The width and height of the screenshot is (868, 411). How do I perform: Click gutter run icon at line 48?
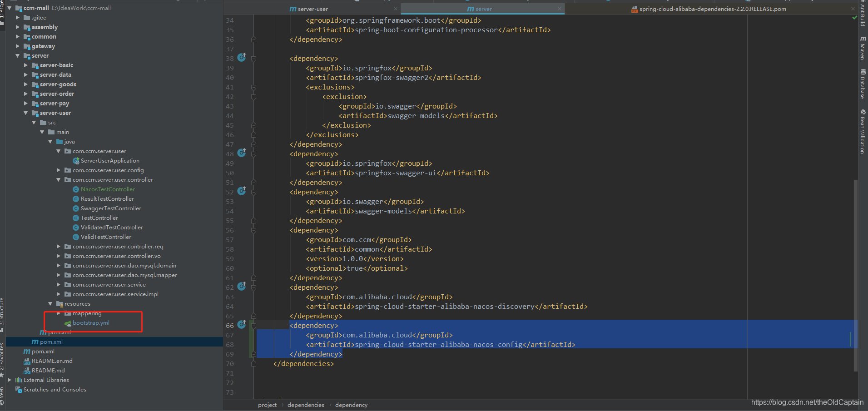pos(242,153)
